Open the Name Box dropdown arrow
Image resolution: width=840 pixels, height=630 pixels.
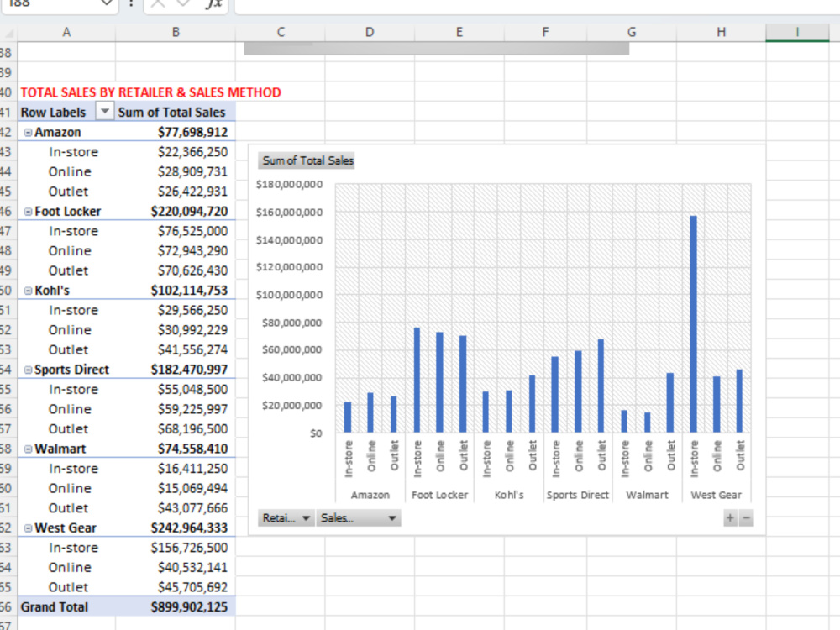(107, 4)
